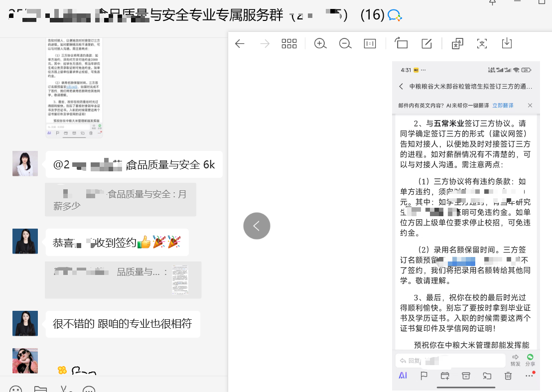Translate the image text
The image size is (552, 392).
[x=457, y=44]
